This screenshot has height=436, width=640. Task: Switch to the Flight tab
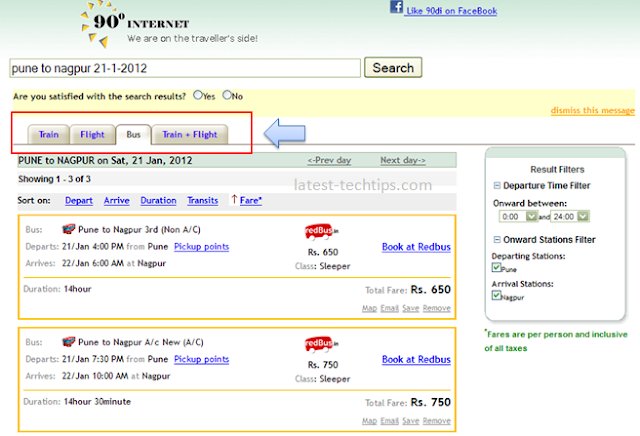92,134
